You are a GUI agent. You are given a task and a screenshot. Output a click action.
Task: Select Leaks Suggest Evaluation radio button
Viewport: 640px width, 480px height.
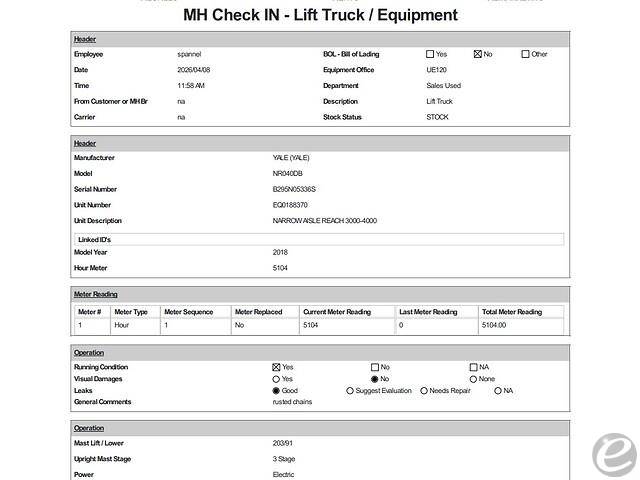(x=349, y=391)
